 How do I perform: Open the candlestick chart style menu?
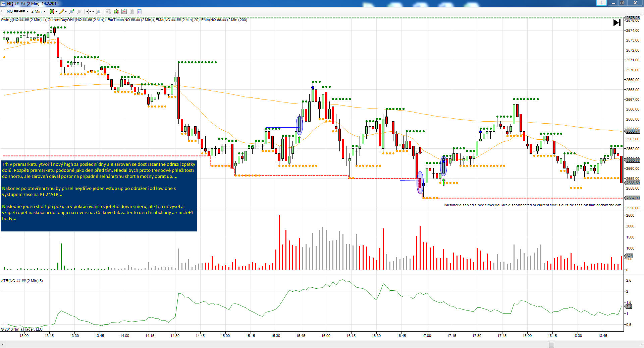[53, 11]
